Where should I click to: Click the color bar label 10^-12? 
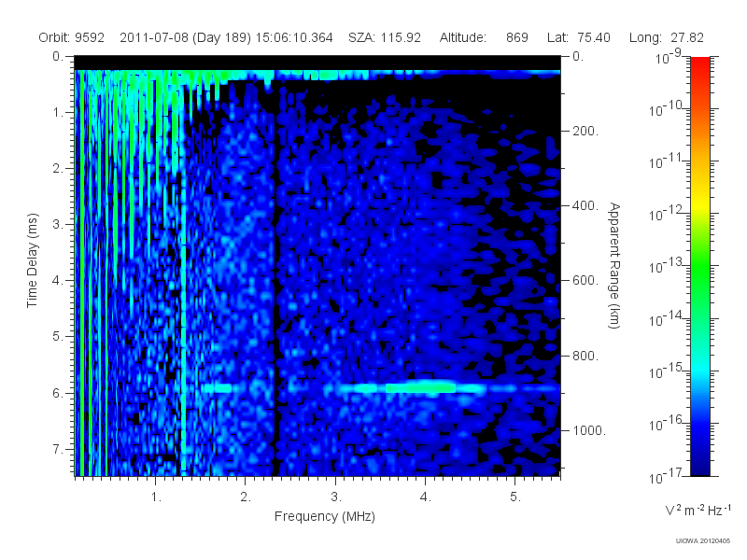coord(667,214)
